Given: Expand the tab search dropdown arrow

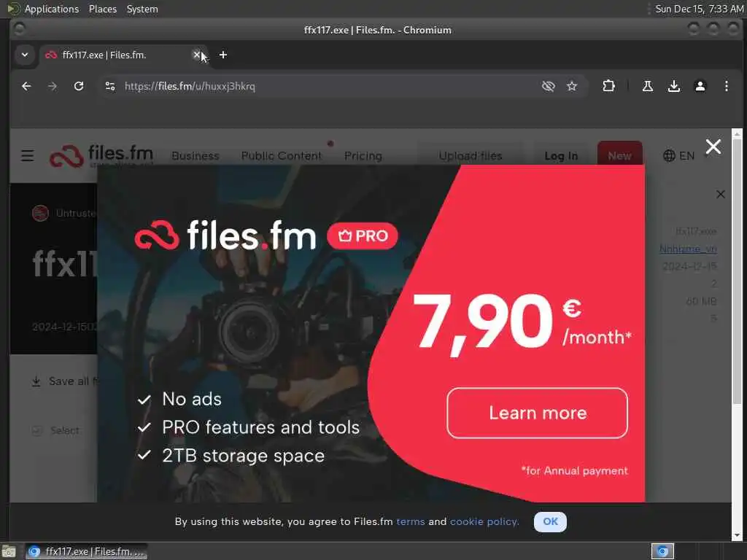Looking at the screenshot, I should click(x=25, y=55).
